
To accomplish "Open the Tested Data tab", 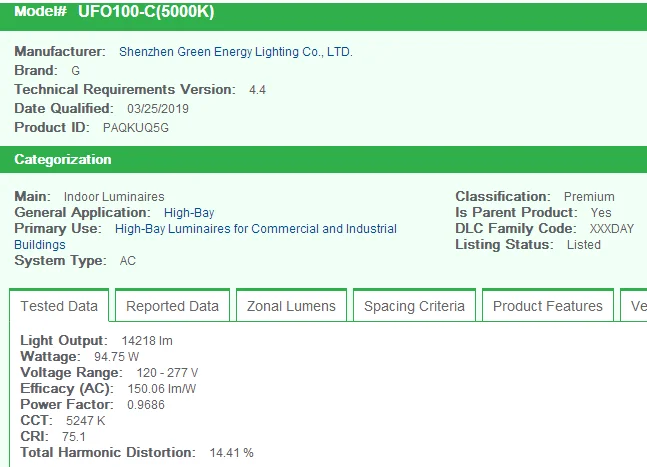I will 60,306.
